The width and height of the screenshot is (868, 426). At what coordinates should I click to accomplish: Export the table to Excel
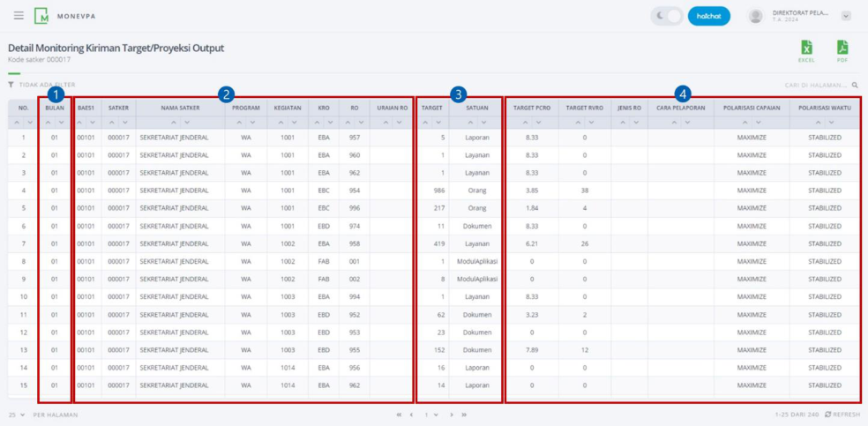pyautogui.click(x=806, y=50)
